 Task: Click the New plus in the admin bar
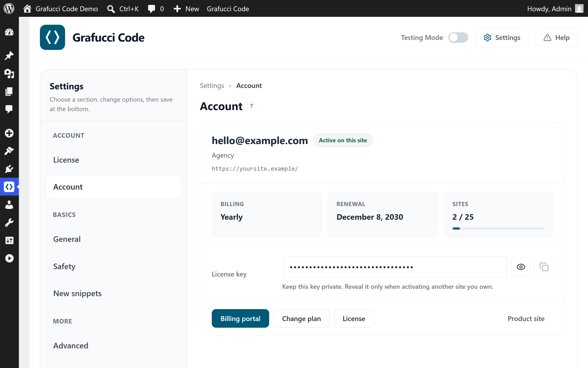pos(186,9)
